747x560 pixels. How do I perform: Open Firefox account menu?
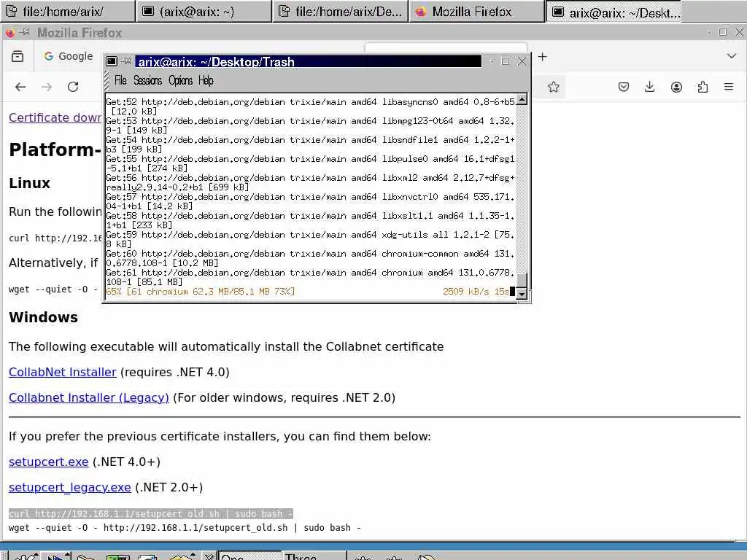[x=676, y=87]
